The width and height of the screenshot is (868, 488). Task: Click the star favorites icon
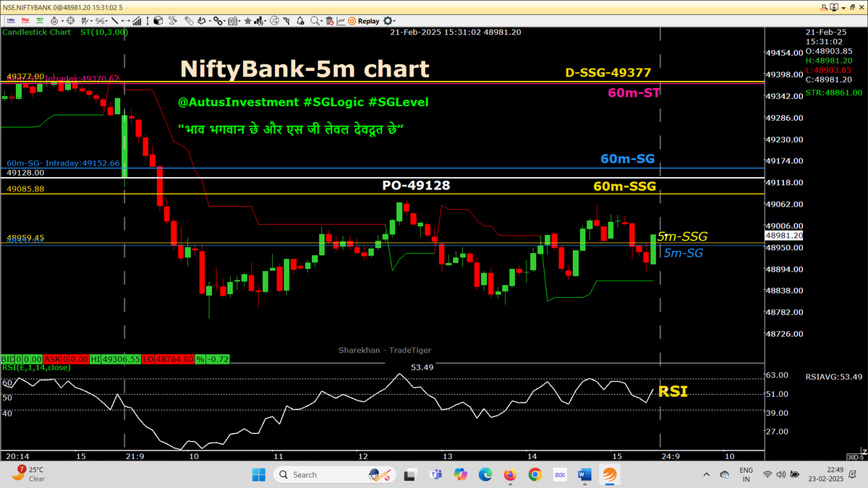coord(247,21)
